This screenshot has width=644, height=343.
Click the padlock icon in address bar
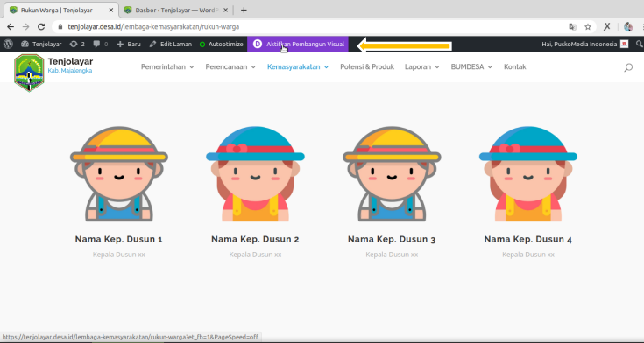pos(60,26)
